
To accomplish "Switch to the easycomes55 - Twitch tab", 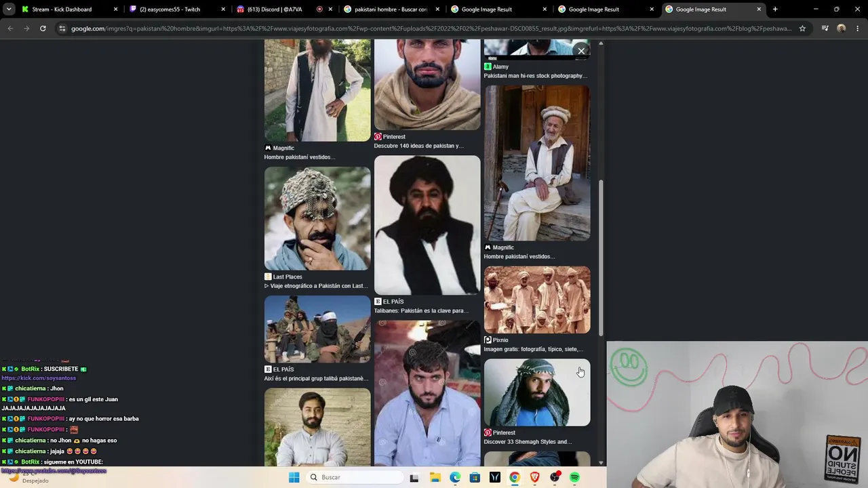I will click(176, 9).
